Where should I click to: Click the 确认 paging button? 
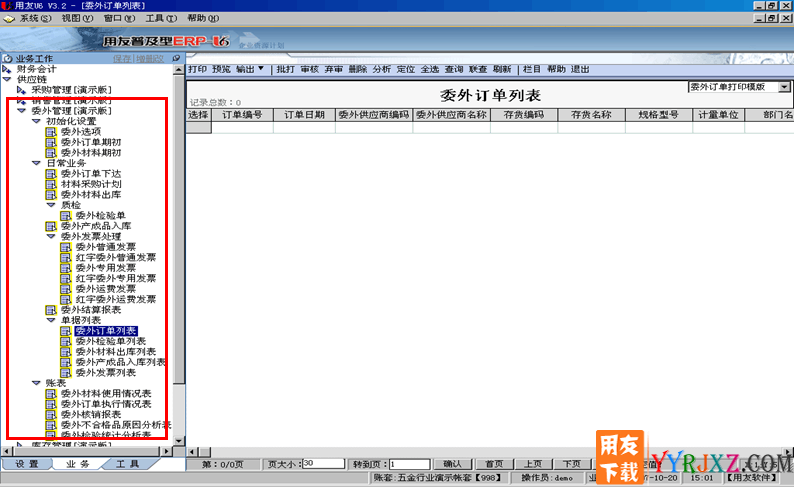coord(452,464)
